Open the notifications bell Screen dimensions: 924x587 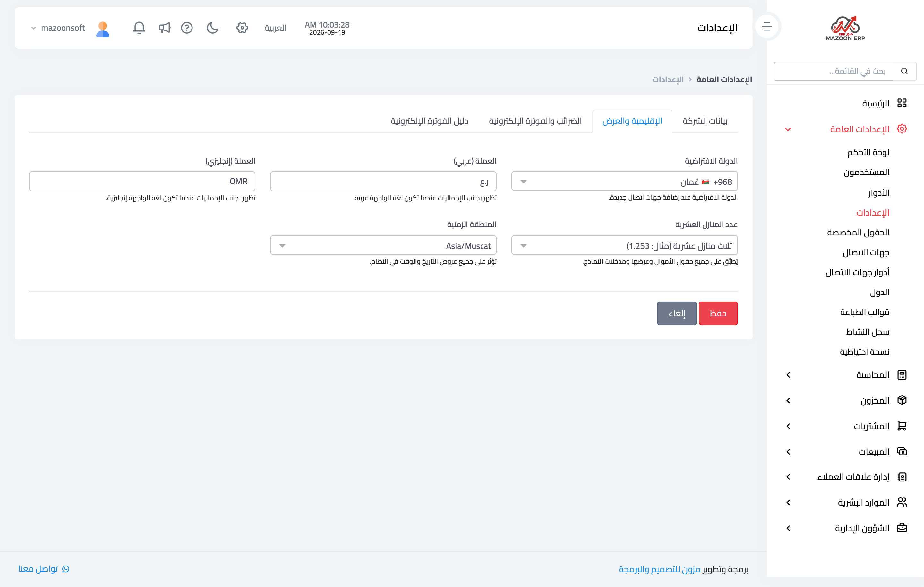139,28
